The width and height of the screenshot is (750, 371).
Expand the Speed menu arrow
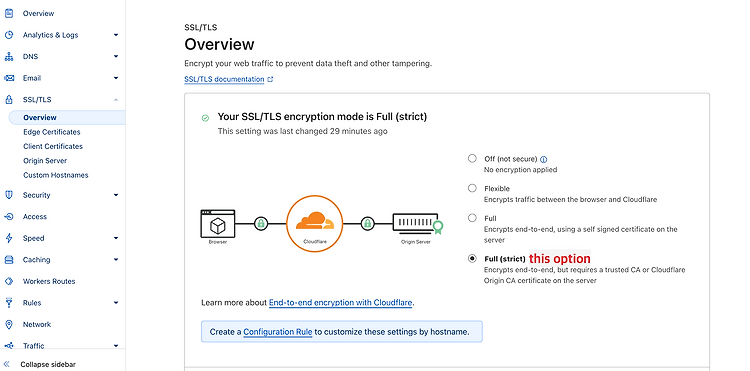coord(116,238)
